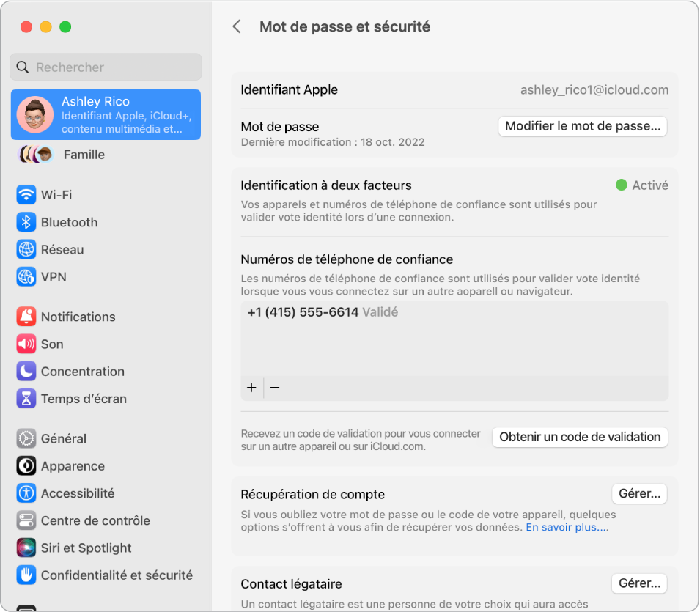Open Général settings gear
Screen dimensions: 700x612
coord(26,438)
